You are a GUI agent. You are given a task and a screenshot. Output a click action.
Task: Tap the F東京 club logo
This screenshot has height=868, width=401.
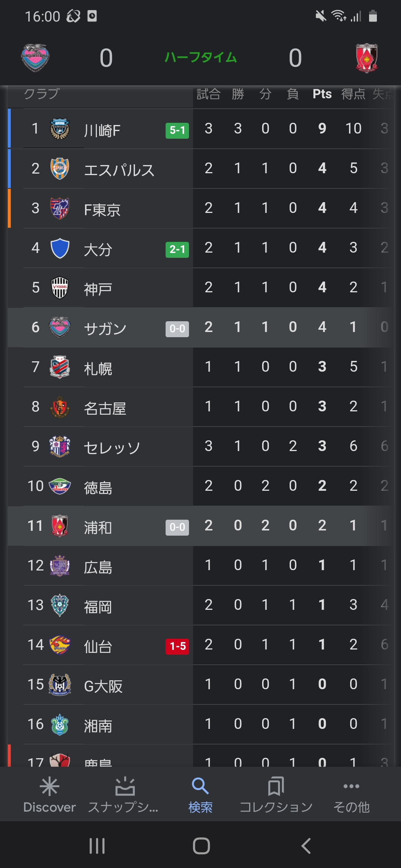[60, 208]
